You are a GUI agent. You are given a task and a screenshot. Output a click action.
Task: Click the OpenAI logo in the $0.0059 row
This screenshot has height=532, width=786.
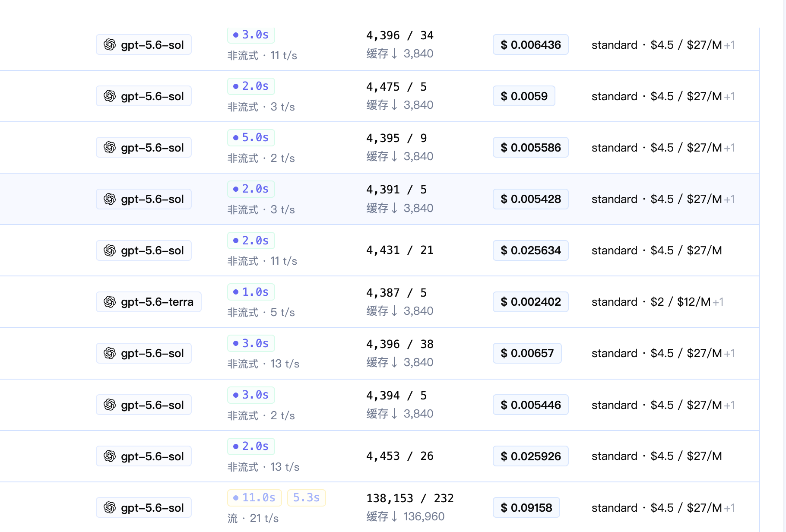pos(110,96)
